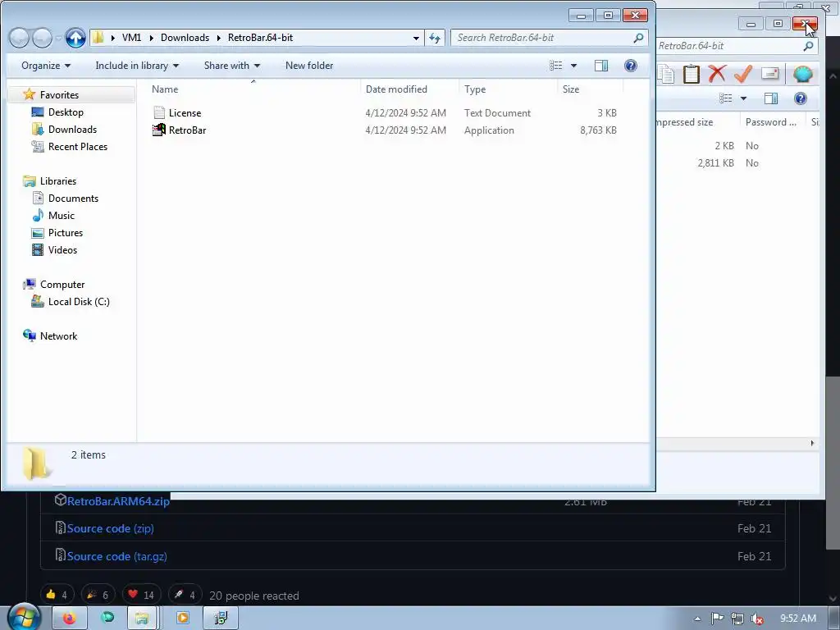The height and width of the screenshot is (630, 840).
Task: Go forward using the Forward arrow button
Action: 42,38
